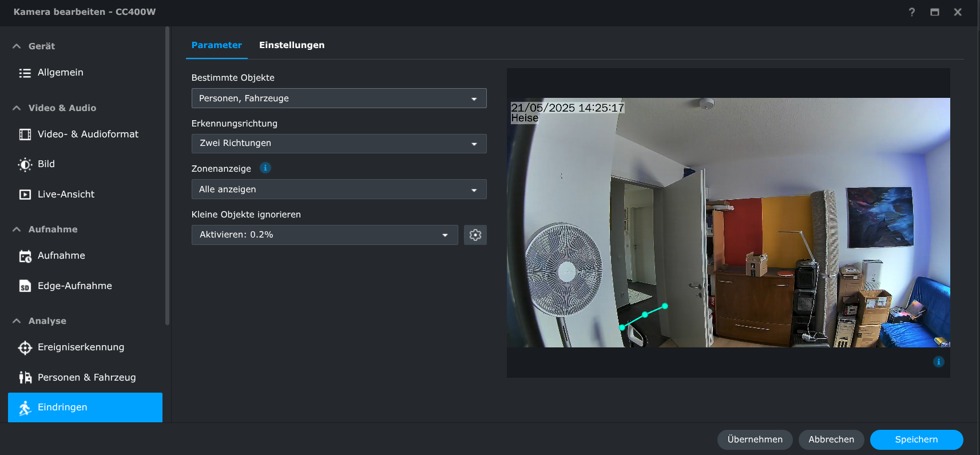Click the middle point of detection line
This screenshot has width=980, height=455.
point(645,315)
